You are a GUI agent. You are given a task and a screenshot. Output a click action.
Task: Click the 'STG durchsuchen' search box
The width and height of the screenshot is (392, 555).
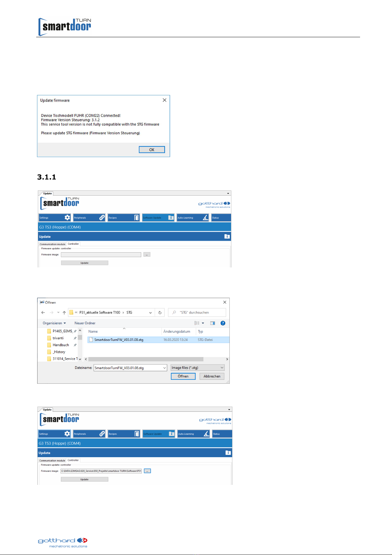tap(197, 313)
